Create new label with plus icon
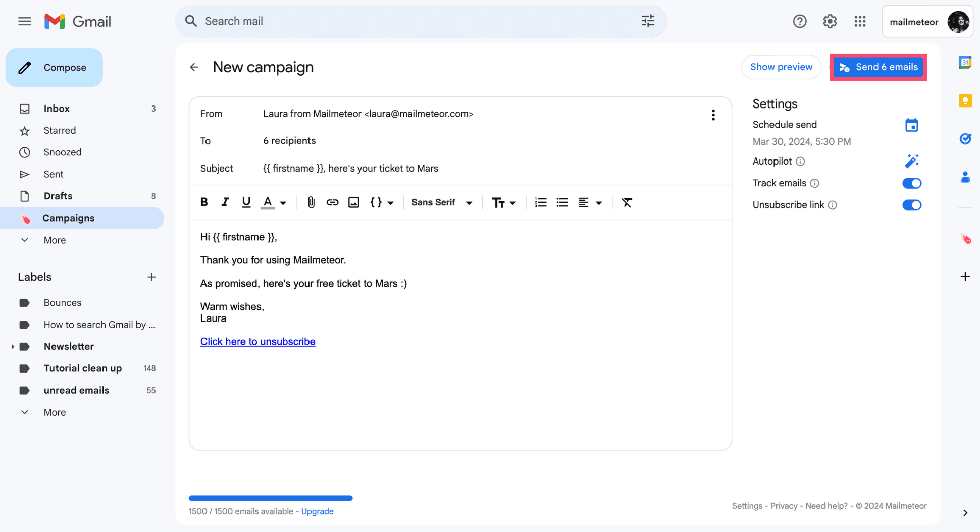This screenshot has height=532, width=980. coord(151,277)
